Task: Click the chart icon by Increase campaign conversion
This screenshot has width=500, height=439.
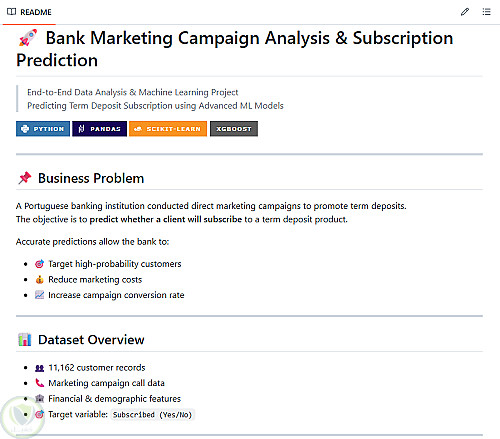Action: pos(39,295)
